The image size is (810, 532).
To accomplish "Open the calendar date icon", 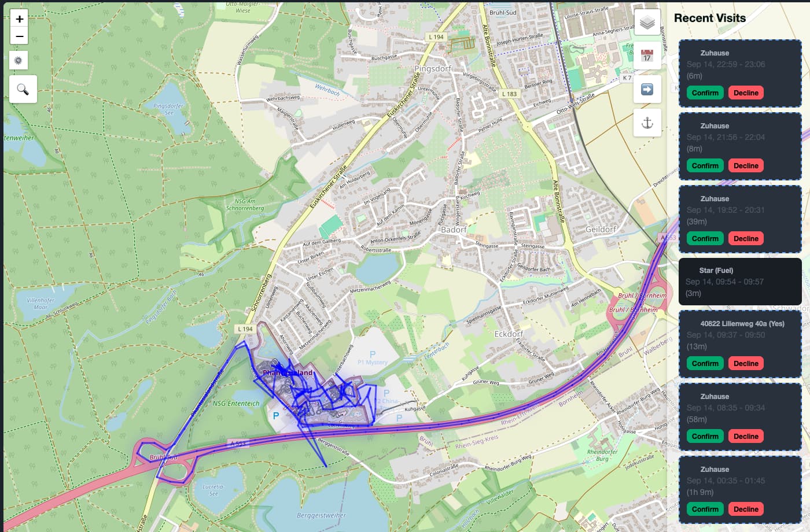I will pos(647,56).
